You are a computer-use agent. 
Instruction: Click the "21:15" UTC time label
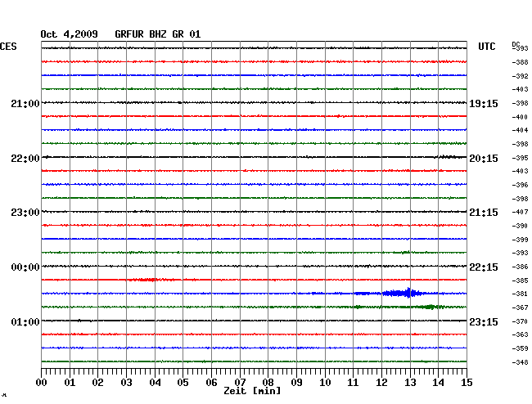point(484,213)
